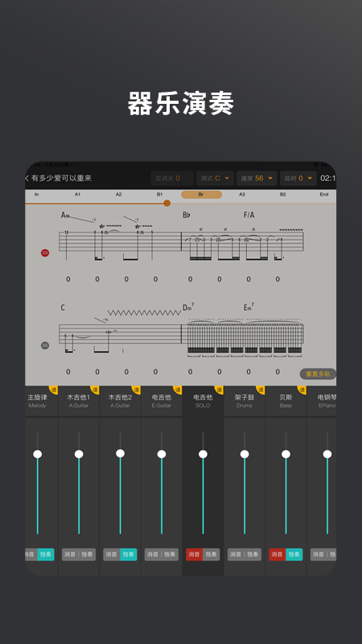Viewport: 362px width, 644px height.
Task: Jump to the Br section tab
Action: (x=201, y=195)
